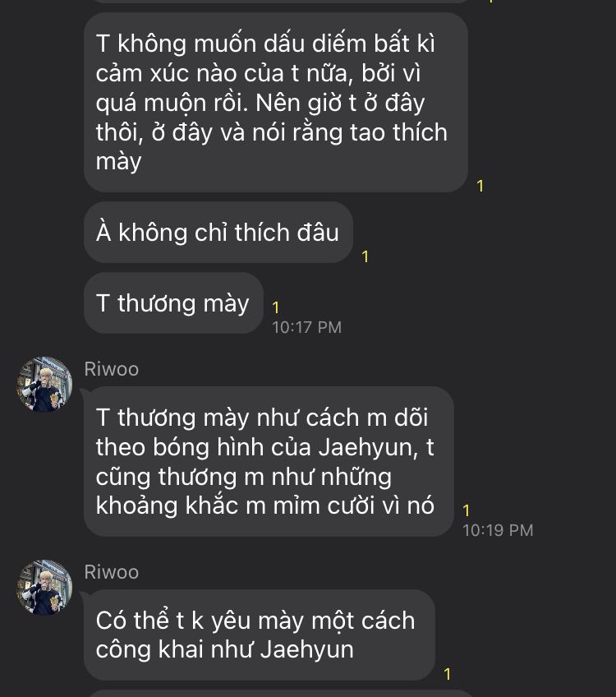Tap unread count next to 'T thương mày'

(x=275, y=307)
